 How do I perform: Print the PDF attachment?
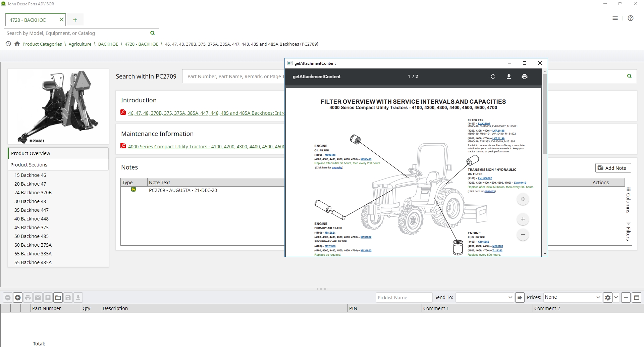click(x=525, y=77)
